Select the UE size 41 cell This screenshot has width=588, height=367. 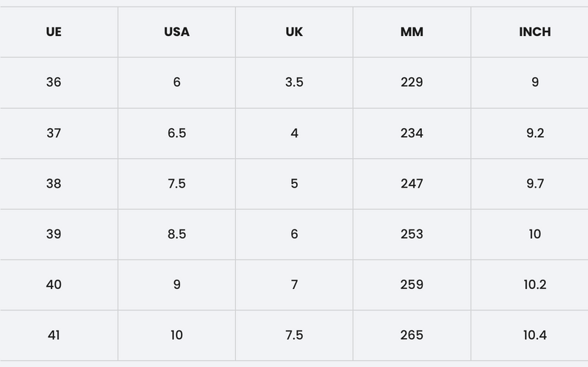click(x=54, y=335)
